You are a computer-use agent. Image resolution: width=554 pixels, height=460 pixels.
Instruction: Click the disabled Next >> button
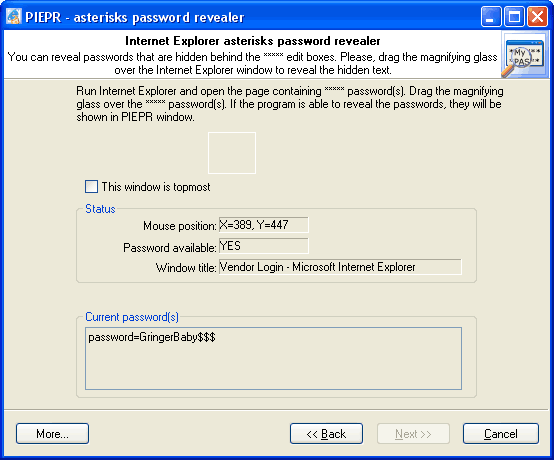pyautogui.click(x=413, y=434)
